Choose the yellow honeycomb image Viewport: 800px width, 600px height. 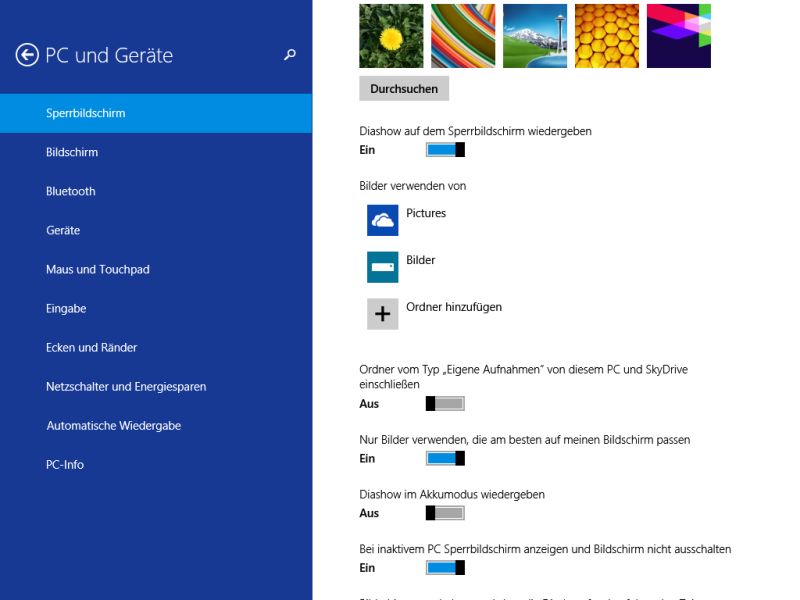click(x=607, y=36)
